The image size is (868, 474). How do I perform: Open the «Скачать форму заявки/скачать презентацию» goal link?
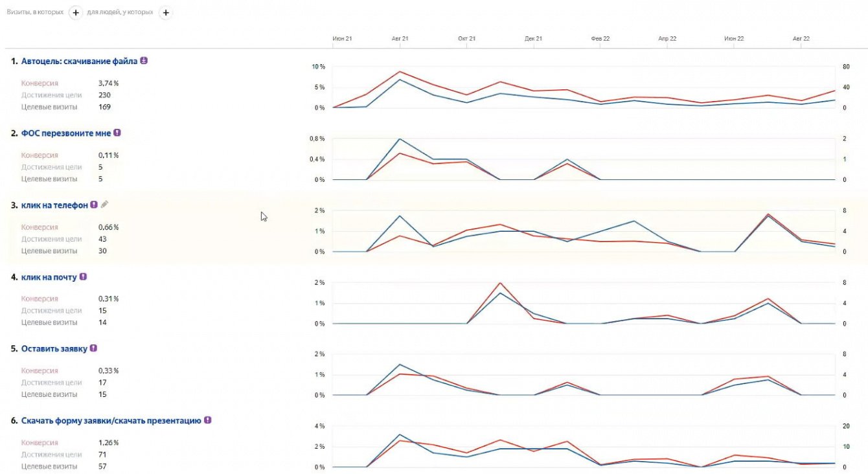tap(111, 421)
